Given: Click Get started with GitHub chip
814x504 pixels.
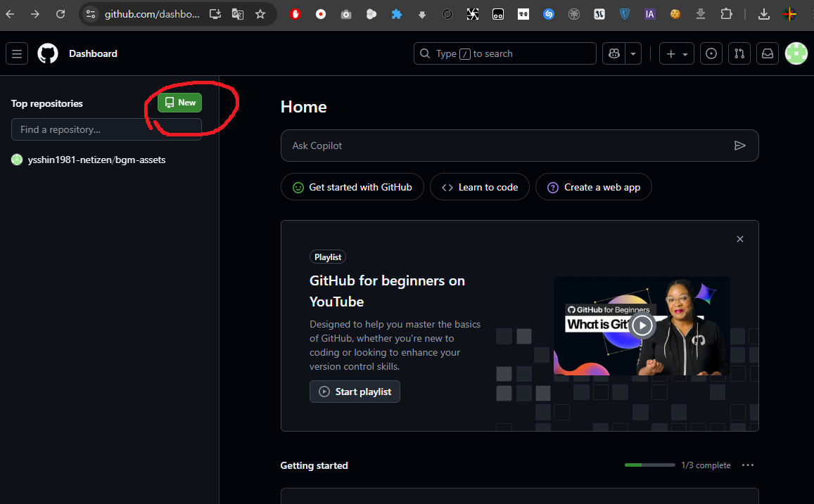Looking at the screenshot, I should pos(352,187).
